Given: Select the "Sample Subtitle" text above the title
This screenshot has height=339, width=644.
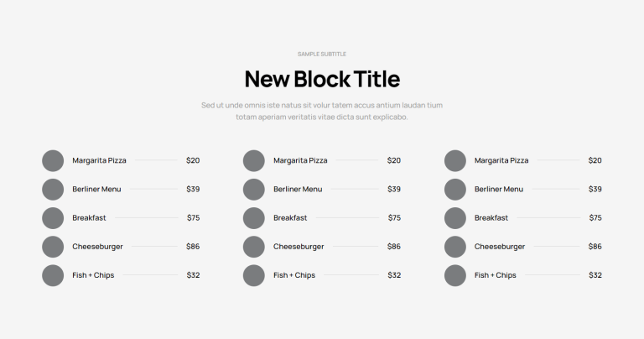Looking at the screenshot, I should pyautogui.click(x=322, y=54).
